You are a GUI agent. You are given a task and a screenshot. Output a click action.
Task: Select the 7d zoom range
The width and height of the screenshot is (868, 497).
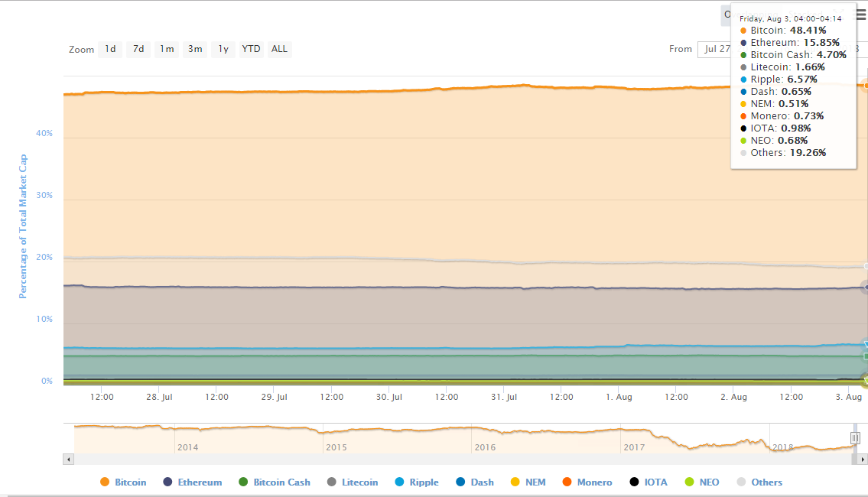pyautogui.click(x=138, y=49)
